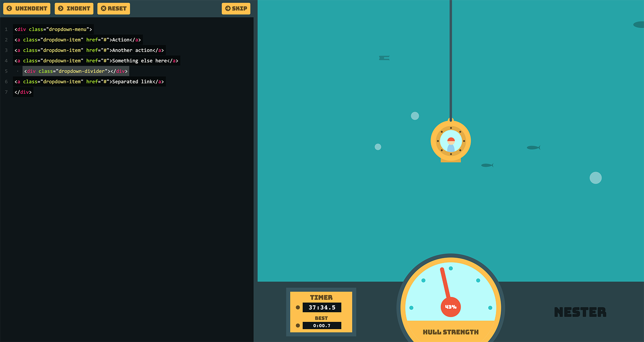Image resolution: width=644 pixels, height=342 pixels.
Task: Click the Indent button
Action: 74,8
